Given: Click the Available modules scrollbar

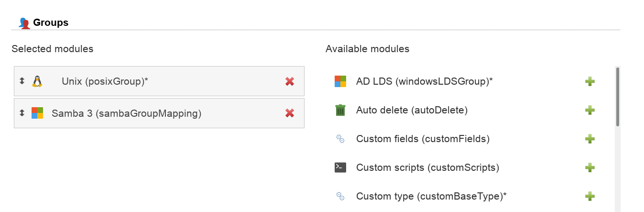Looking at the screenshot, I should click(617, 97).
